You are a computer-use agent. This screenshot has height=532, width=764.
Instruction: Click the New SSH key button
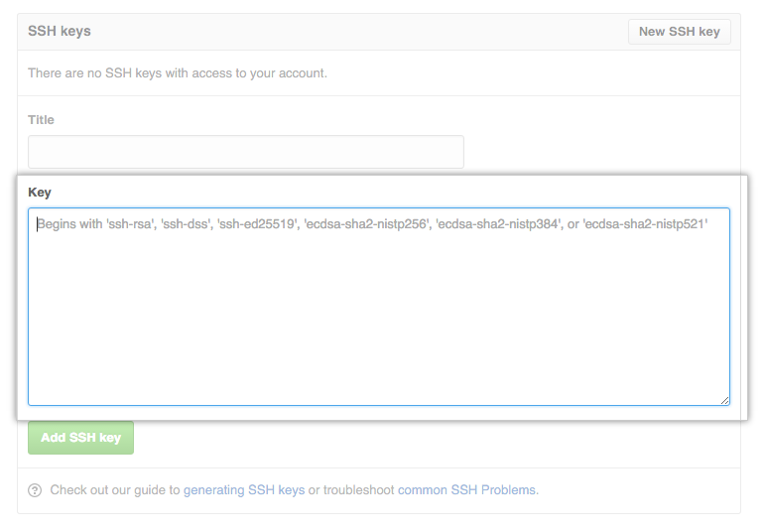point(679,32)
